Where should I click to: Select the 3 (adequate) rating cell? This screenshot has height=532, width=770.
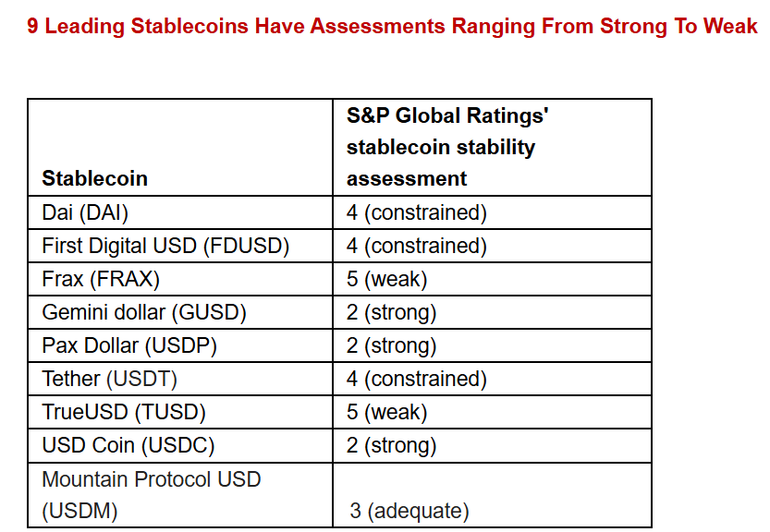pyautogui.click(x=409, y=511)
